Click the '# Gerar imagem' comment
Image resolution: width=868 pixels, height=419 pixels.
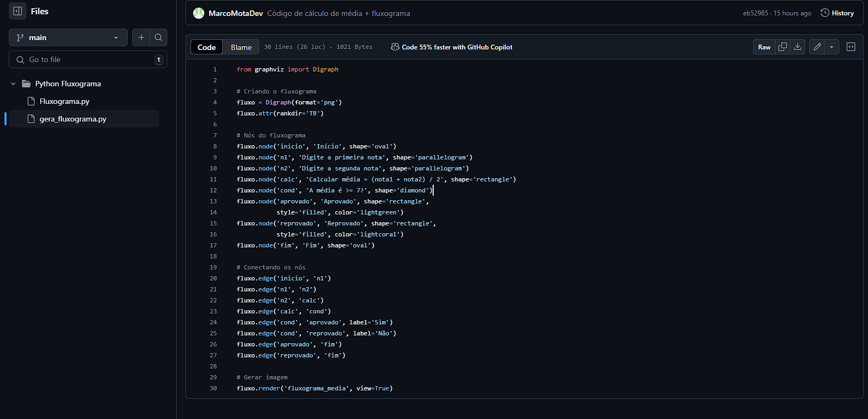click(262, 377)
